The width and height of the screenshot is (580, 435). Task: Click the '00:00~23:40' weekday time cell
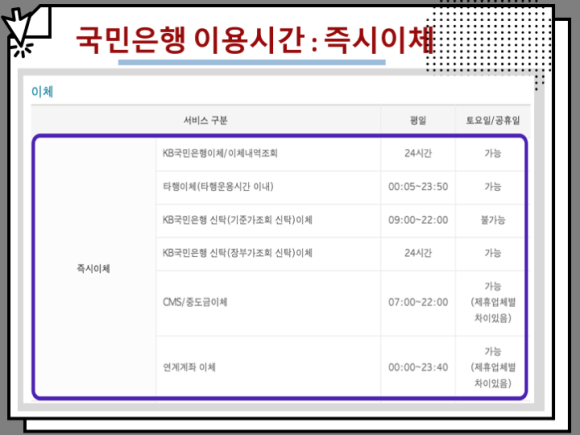[418, 367]
